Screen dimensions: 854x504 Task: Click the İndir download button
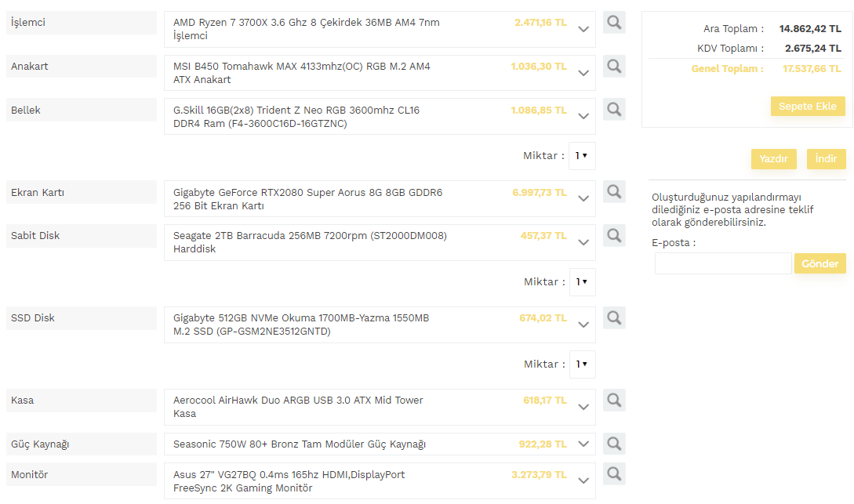[826, 159]
